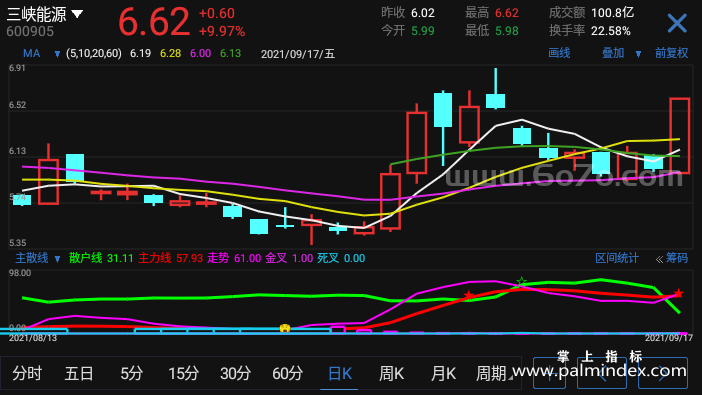This screenshot has width=702, height=395.
Task: Select the 周K weekly tab
Action: pos(391,373)
